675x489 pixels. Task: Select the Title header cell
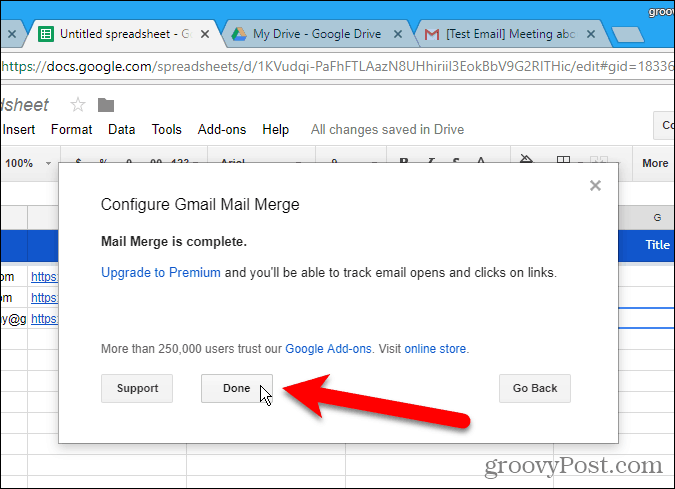pos(647,245)
